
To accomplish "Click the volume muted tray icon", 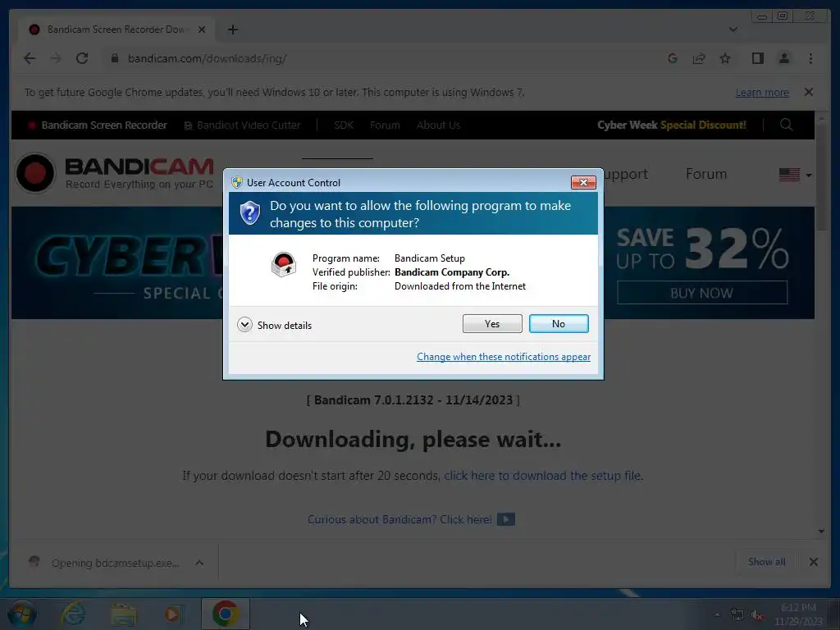I will point(757,615).
